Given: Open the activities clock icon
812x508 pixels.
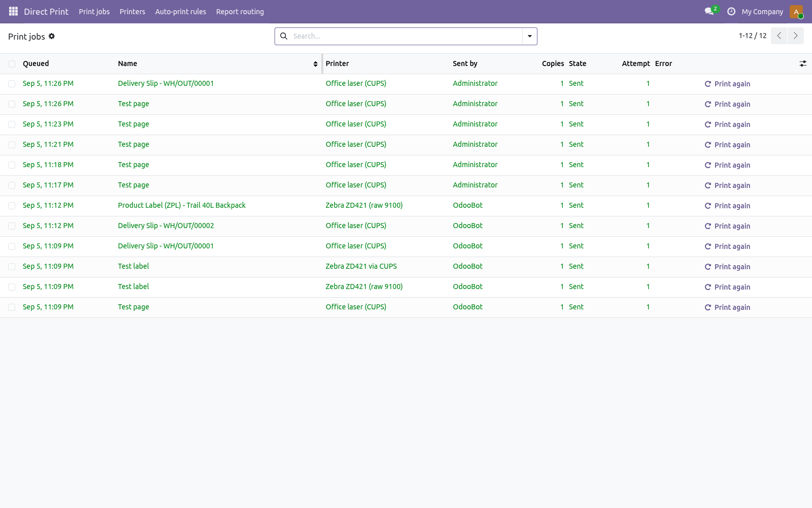Looking at the screenshot, I should (x=731, y=11).
